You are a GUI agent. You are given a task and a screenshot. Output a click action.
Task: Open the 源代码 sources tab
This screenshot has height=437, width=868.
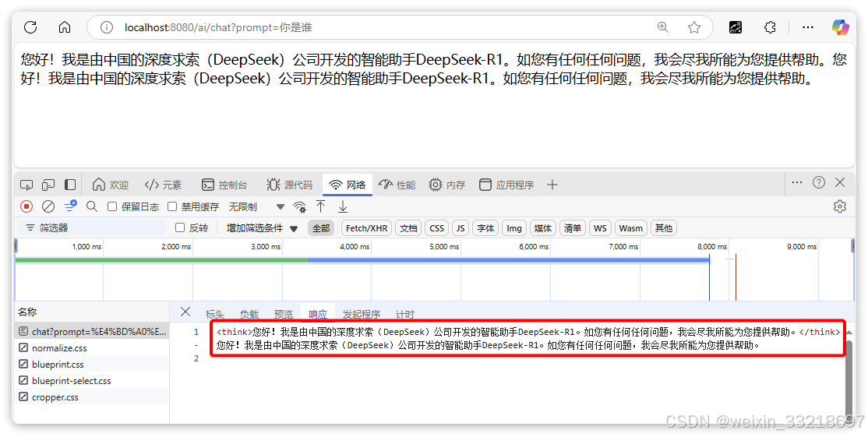pos(290,185)
